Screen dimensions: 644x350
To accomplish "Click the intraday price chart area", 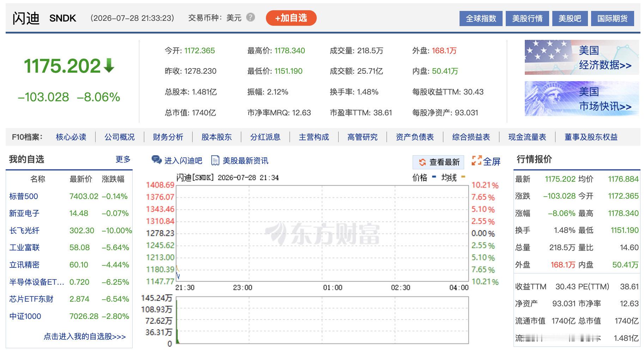I will 322,233.
